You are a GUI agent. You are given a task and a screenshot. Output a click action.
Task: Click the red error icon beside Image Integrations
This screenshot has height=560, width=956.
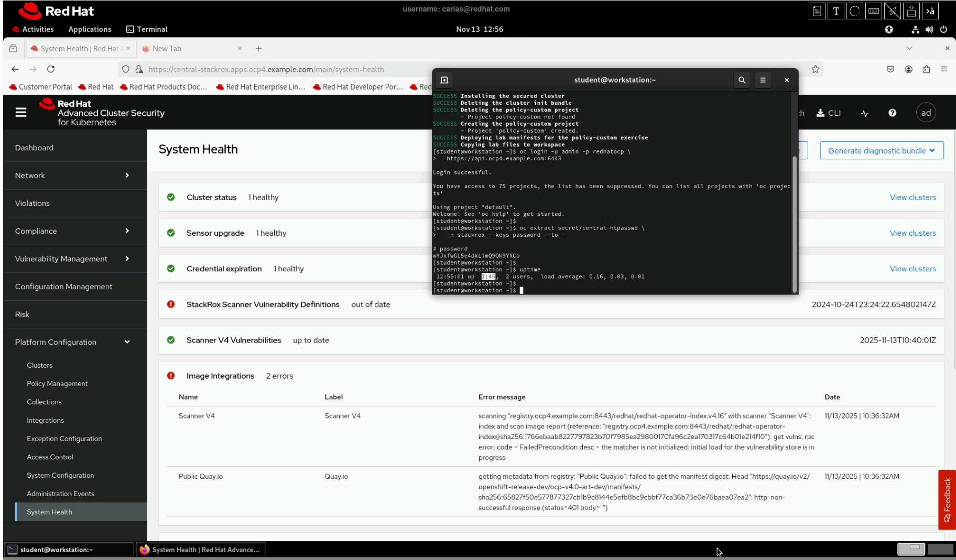click(x=171, y=376)
